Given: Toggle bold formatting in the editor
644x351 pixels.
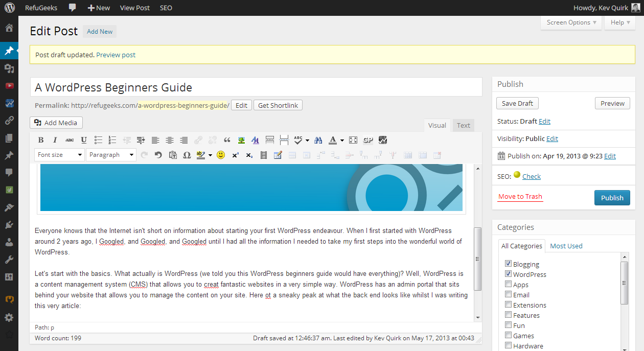Looking at the screenshot, I should pyautogui.click(x=41, y=139).
